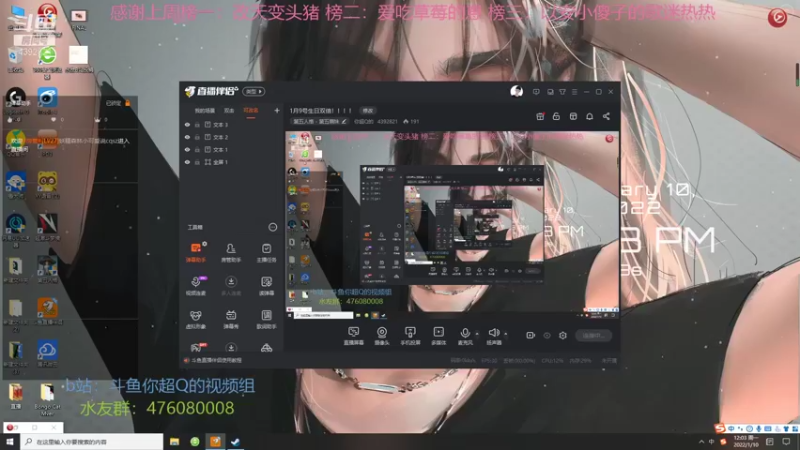Lock the 文本 1 layer
This screenshot has width=800, height=450.
pyautogui.click(x=197, y=149)
